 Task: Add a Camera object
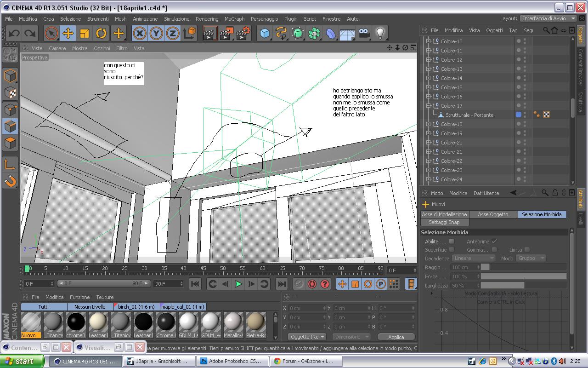pyautogui.click(x=364, y=33)
